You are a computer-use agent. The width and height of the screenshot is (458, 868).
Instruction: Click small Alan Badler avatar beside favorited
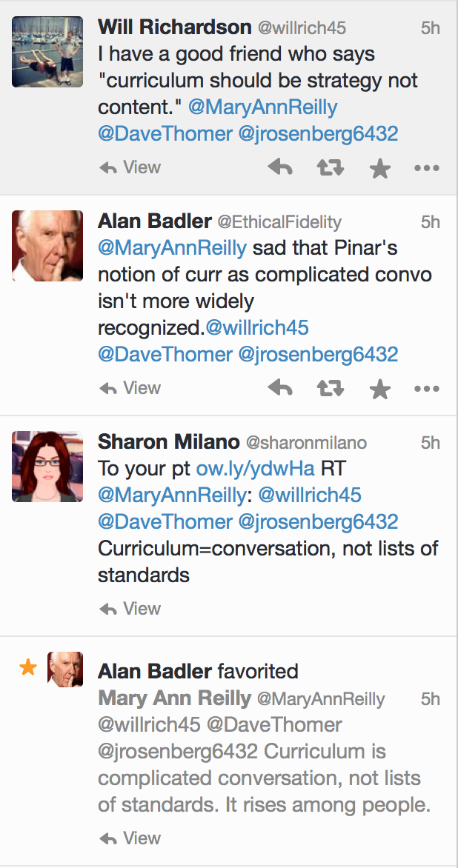(x=65, y=670)
